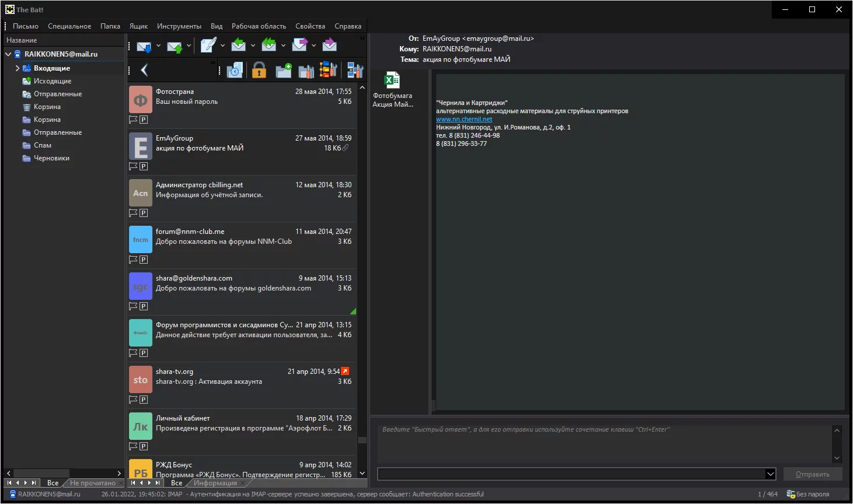The height and width of the screenshot is (504, 853).
Task: Click the reply all double-arrow icon
Action: (269, 45)
